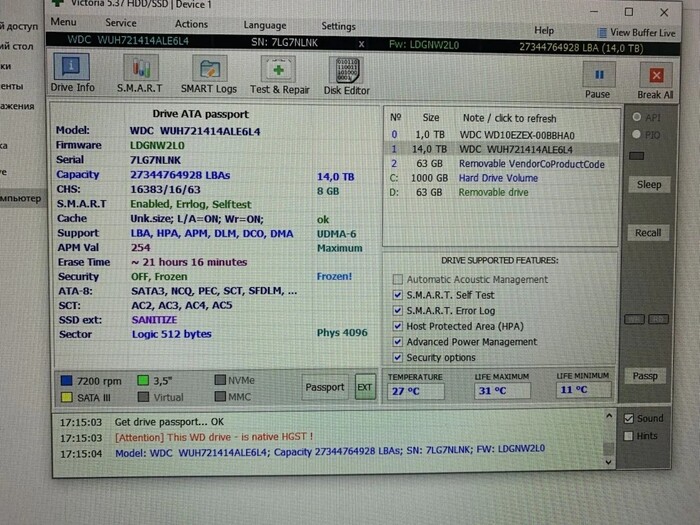Image resolution: width=700 pixels, height=525 pixels.
Task: Click the Passport button
Action: [x=324, y=387]
